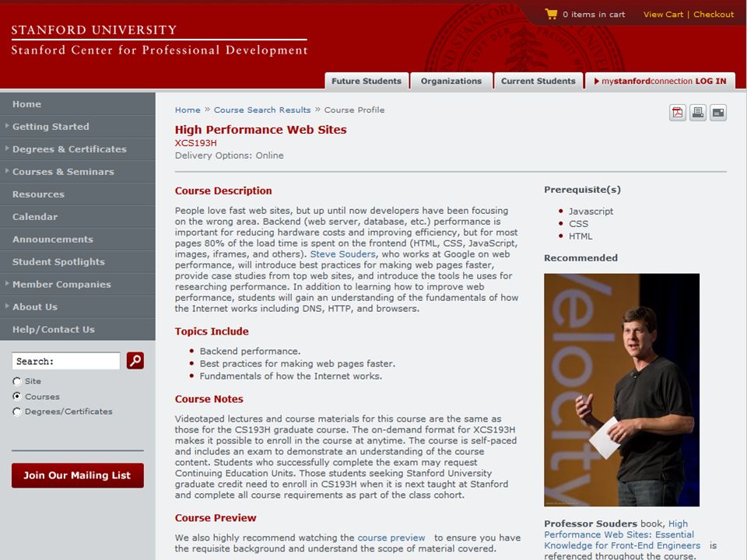Click mystanfordconnection LOG IN tab
Viewport: 747px width, 560px height.
click(x=661, y=81)
